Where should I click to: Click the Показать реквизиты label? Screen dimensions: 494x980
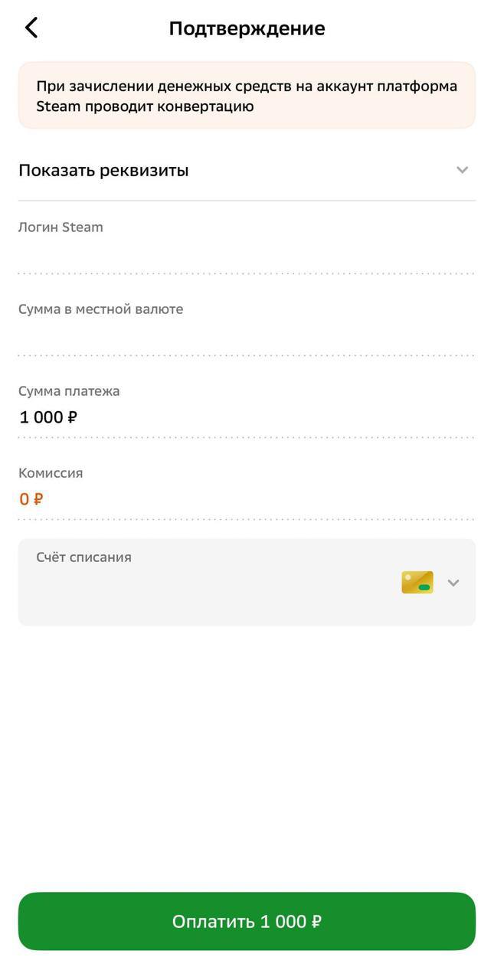coord(103,170)
